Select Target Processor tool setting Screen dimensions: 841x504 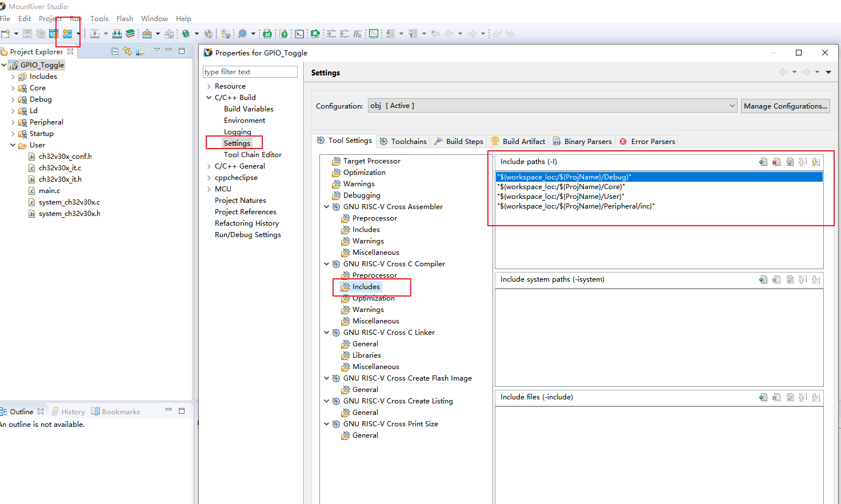[371, 161]
